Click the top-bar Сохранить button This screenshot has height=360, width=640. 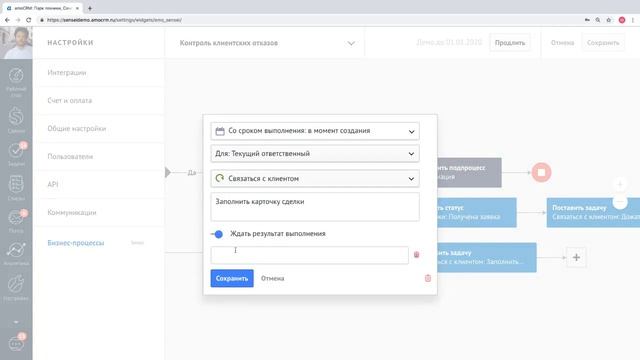pos(602,43)
